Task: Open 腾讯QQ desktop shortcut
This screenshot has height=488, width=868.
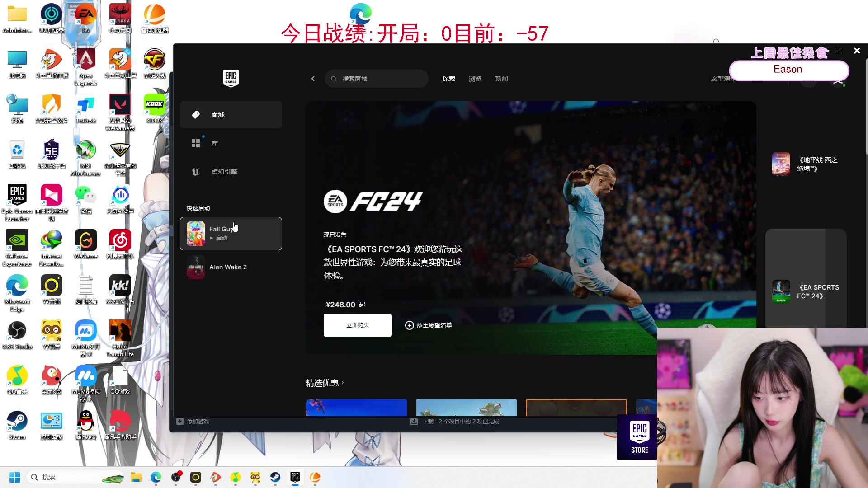Action: 85,426
